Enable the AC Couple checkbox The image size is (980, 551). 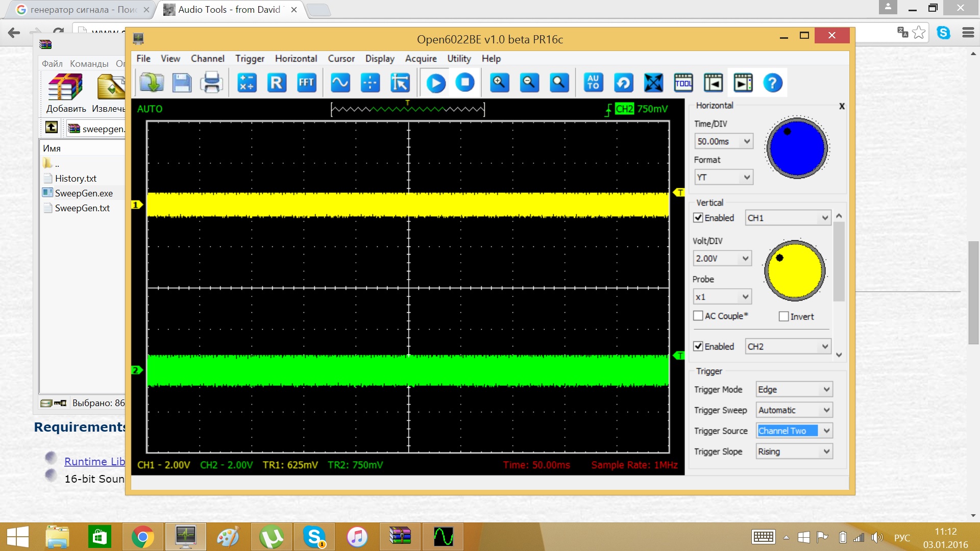click(x=698, y=316)
